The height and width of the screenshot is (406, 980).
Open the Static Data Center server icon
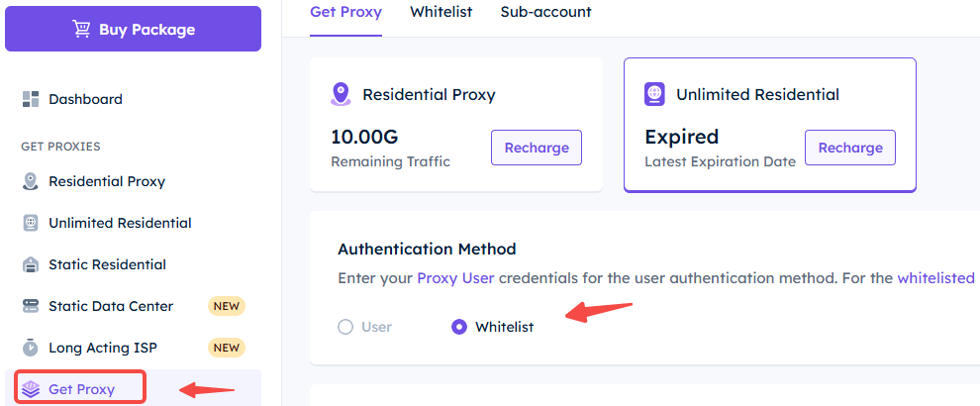pyautogui.click(x=31, y=306)
